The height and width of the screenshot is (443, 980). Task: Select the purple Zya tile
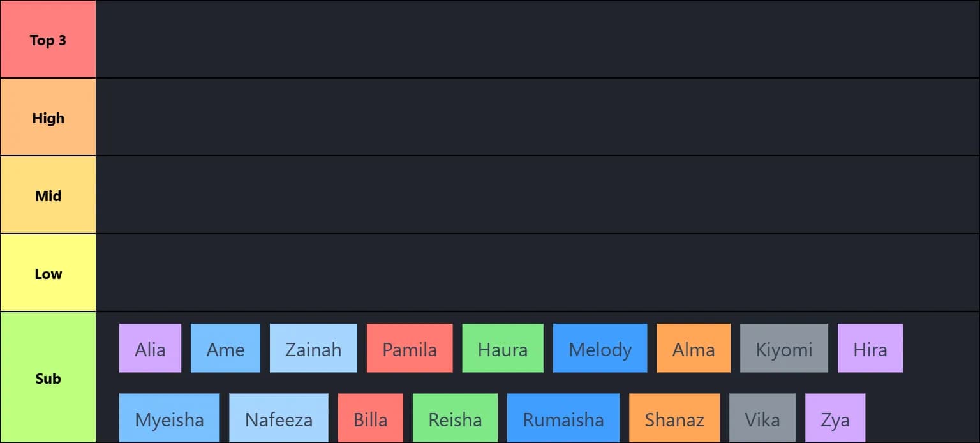pyautogui.click(x=835, y=419)
